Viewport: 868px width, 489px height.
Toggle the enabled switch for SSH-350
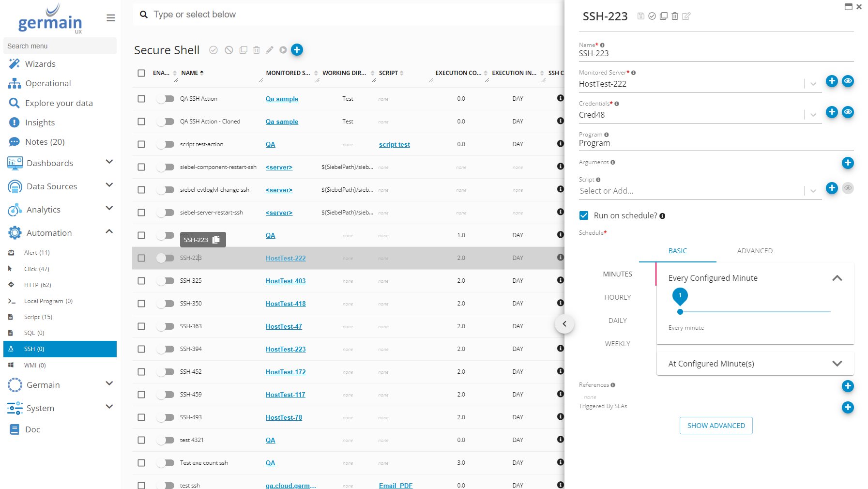(165, 304)
